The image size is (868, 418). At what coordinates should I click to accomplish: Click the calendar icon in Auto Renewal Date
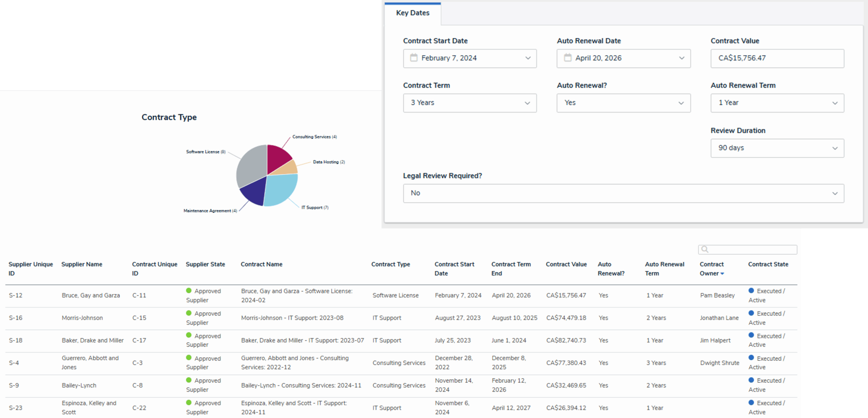pyautogui.click(x=568, y=58)
